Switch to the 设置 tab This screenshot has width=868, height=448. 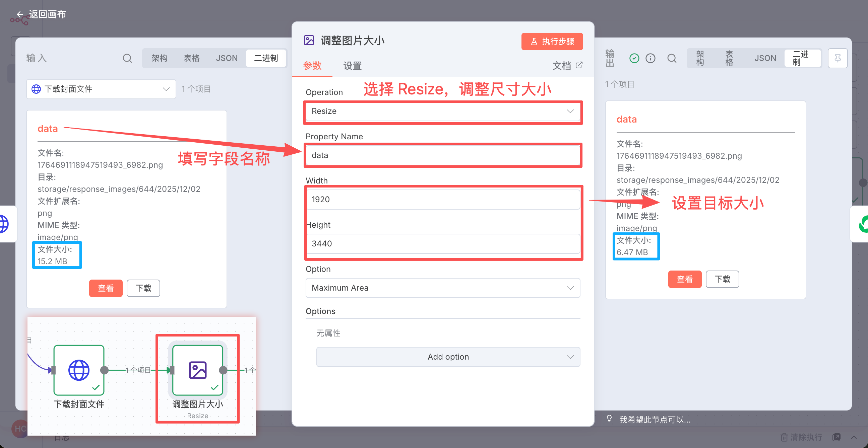point(353,66)
